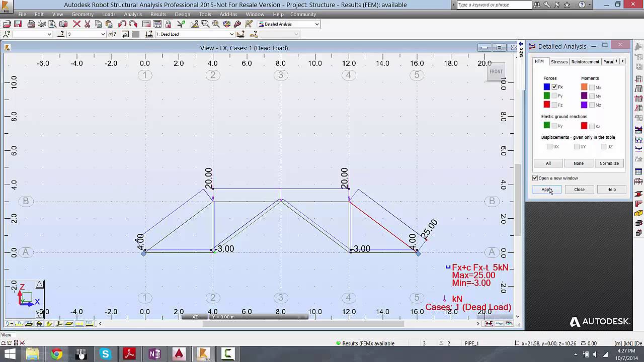Click the Apply button

coord(547,190)
